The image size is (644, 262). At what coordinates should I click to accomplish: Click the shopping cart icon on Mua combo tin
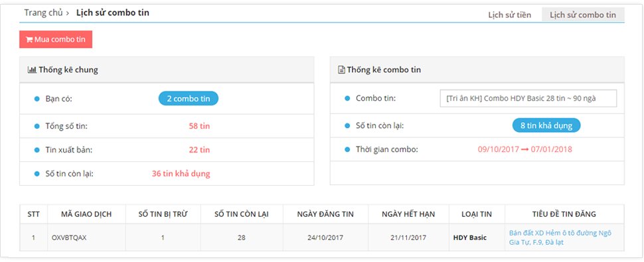[x=29, y=40]
